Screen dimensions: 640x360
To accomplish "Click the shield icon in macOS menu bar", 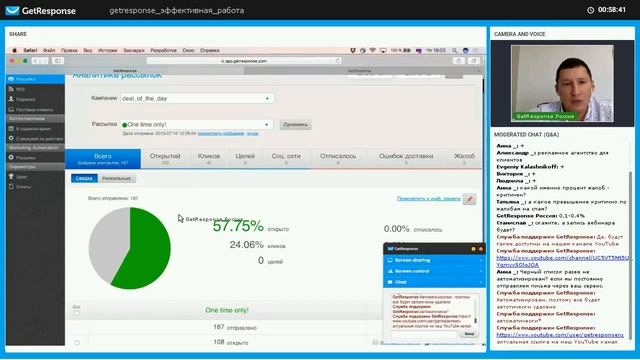I will (353, 50).
